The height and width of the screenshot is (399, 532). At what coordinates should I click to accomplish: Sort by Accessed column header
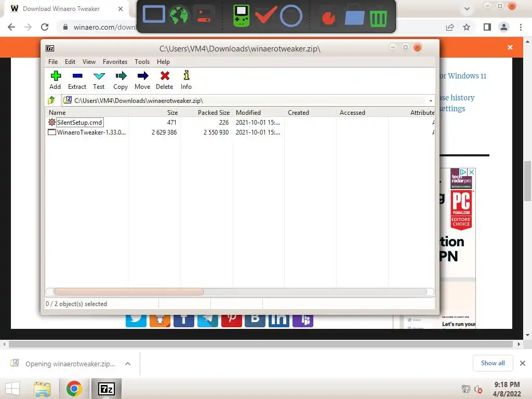[x=362, y=112]
